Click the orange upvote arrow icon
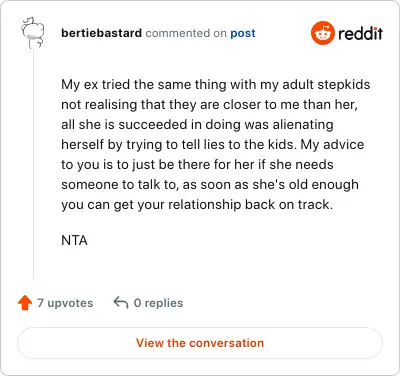This screenshot has height=376, width=400. 25,303
